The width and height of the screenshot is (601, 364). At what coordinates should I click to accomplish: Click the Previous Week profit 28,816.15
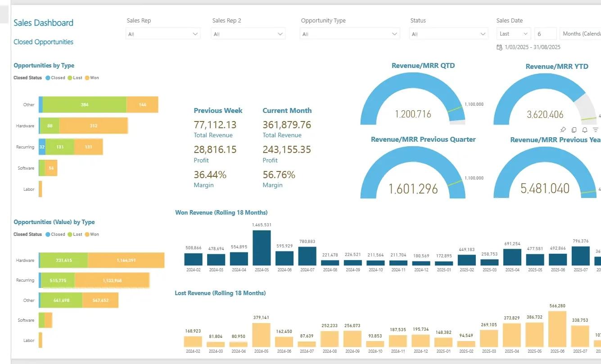(215, 149)
